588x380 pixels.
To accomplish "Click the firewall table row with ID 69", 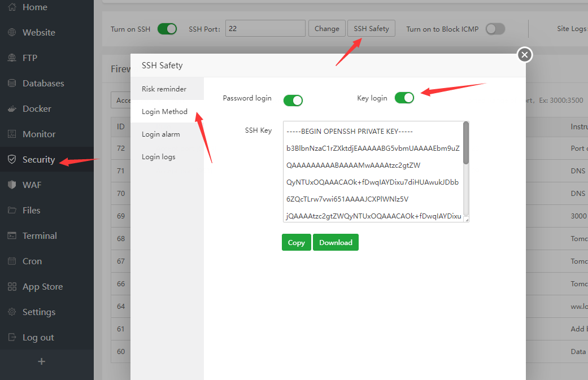I will (x=121, y=216).
